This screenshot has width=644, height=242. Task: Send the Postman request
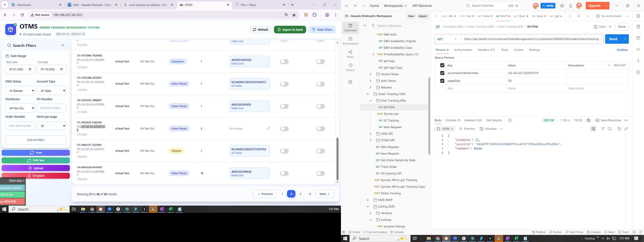613,39
